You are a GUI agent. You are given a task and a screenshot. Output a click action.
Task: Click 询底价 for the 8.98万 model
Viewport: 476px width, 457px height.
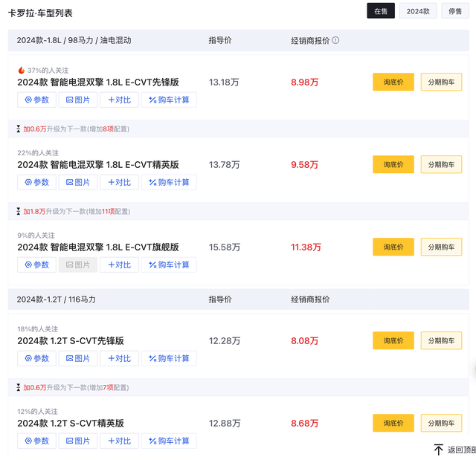pos(393,82)
